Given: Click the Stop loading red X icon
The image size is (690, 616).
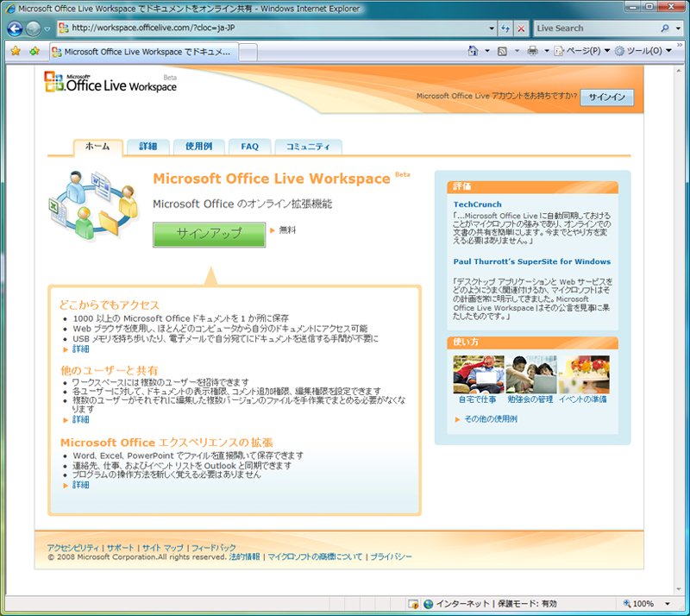Looking at the screenshot, I should coord(521,28).
